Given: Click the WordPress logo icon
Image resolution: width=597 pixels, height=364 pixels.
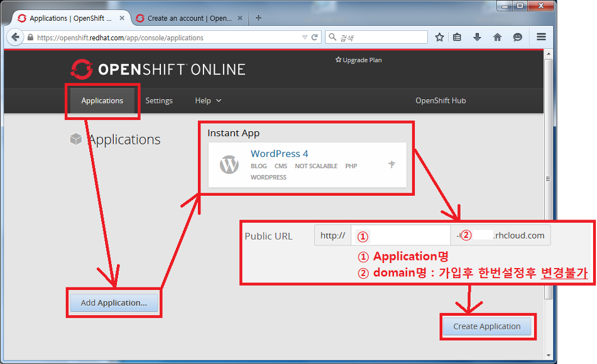Looking at the screenshot, I should [x=229, y=164].
